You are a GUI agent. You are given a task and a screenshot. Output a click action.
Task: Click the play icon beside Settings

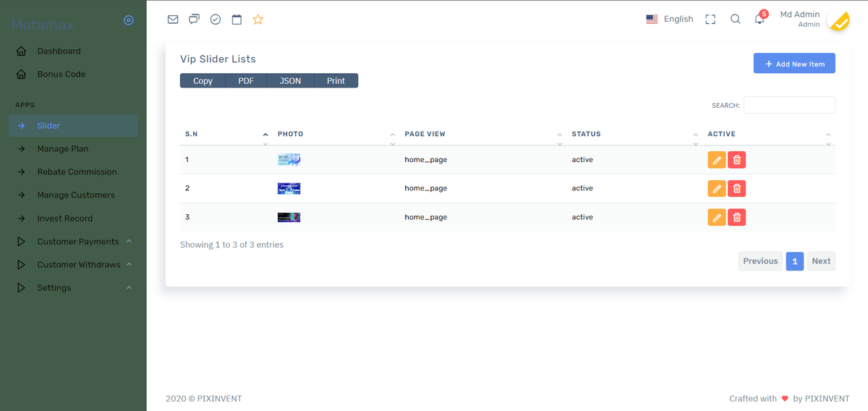[x=22, y=288]
